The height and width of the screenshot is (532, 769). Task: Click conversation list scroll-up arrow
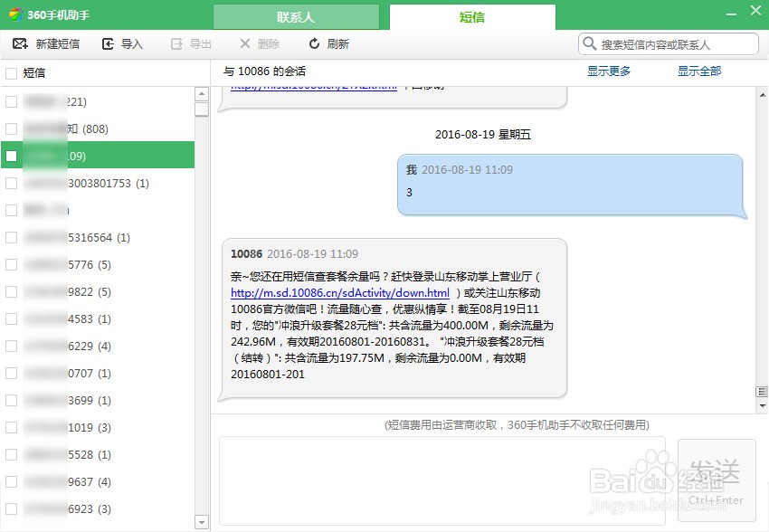[x=202, y=94]
